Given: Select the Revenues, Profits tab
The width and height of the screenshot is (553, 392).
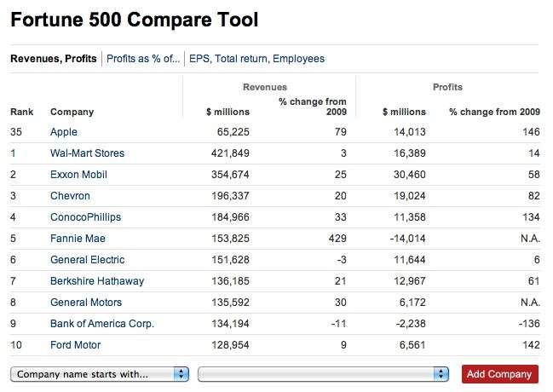Looking at the screenshot, I should tap(54, 59).
